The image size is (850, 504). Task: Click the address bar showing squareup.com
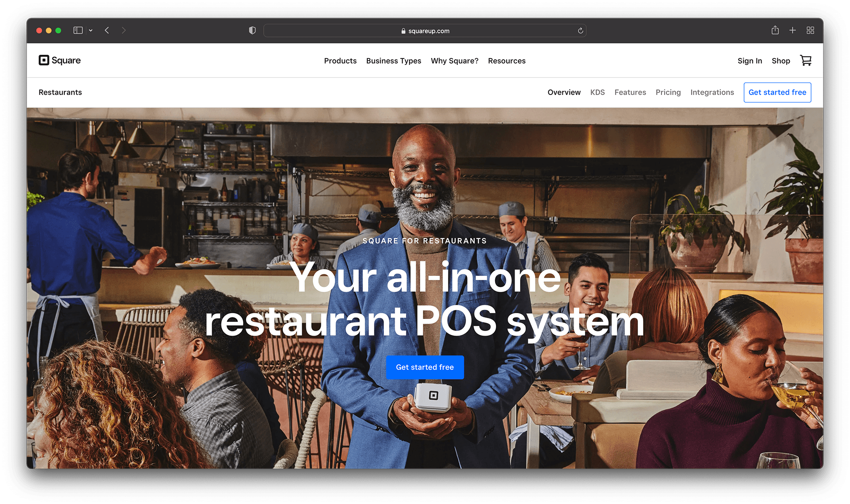425,30
